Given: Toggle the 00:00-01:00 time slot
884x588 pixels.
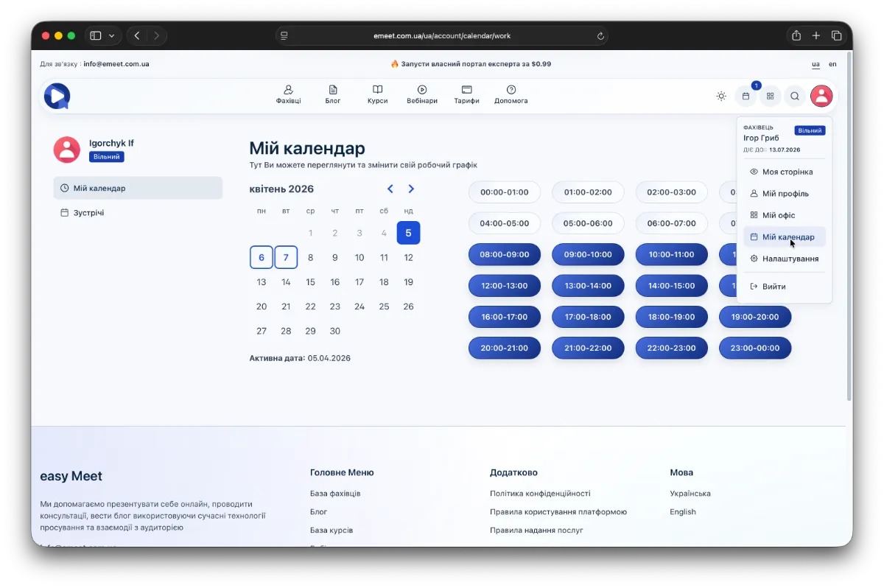Looking at the screenshot, I should pos(505,192).
